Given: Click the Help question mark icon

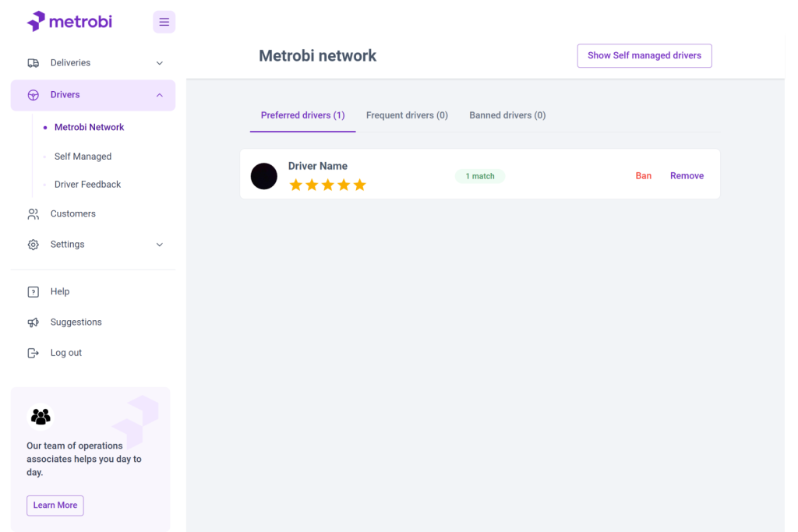Looking at the screenshot, I should [33, 292].
